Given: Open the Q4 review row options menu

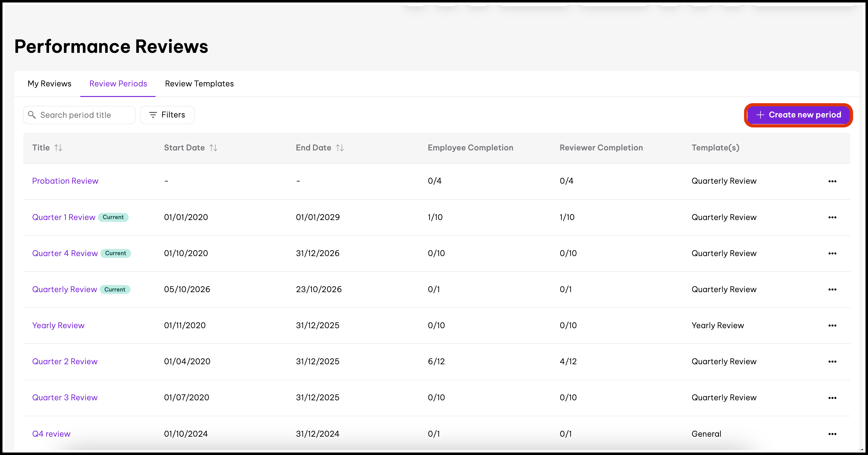Looking at the screenshot, I should 832,434.
